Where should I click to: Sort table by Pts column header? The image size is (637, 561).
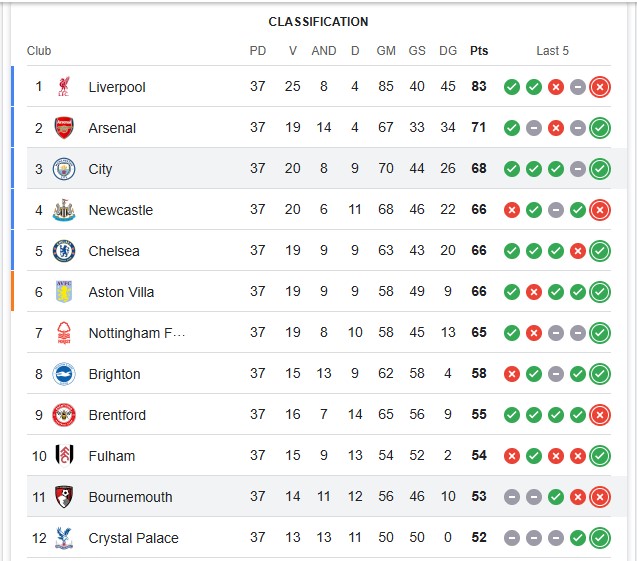pyautogui.click(x=479, y=51)
